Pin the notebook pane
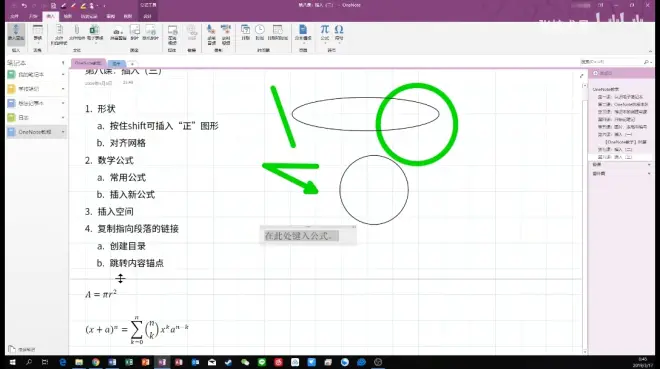 click(63, 63)
